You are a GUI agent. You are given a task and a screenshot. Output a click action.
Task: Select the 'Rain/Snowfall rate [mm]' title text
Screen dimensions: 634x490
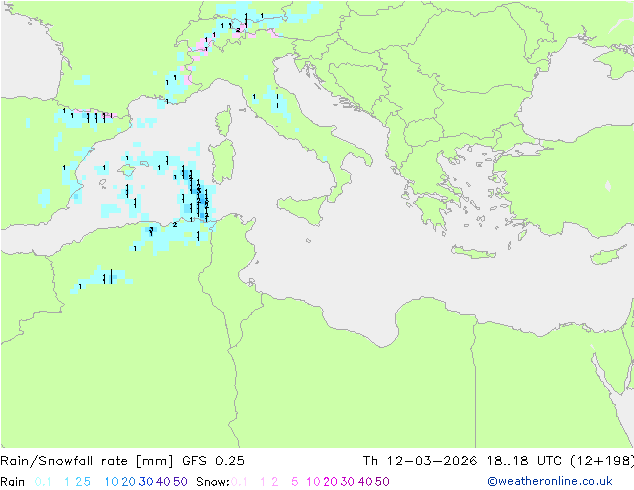[87, 461]
